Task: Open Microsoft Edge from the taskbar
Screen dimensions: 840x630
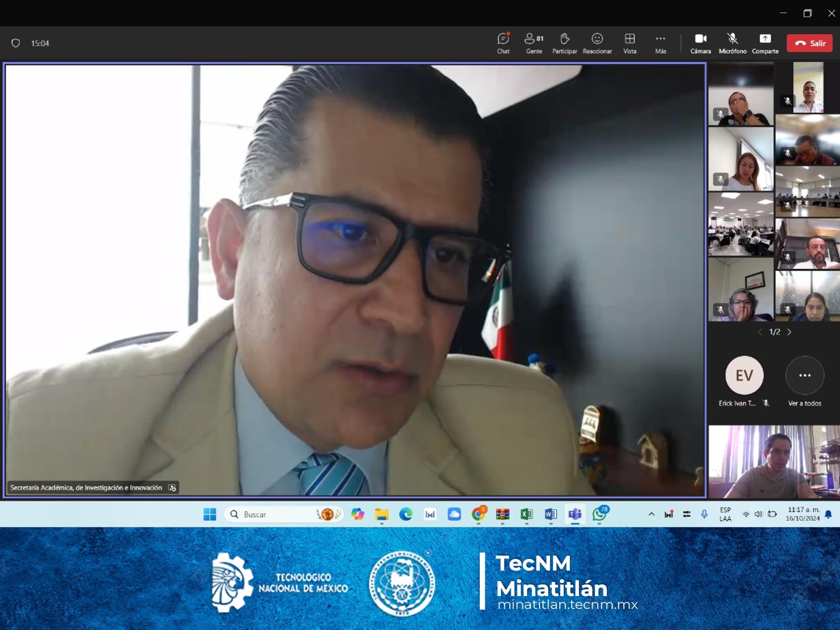Action: click(x=406, y=514)
